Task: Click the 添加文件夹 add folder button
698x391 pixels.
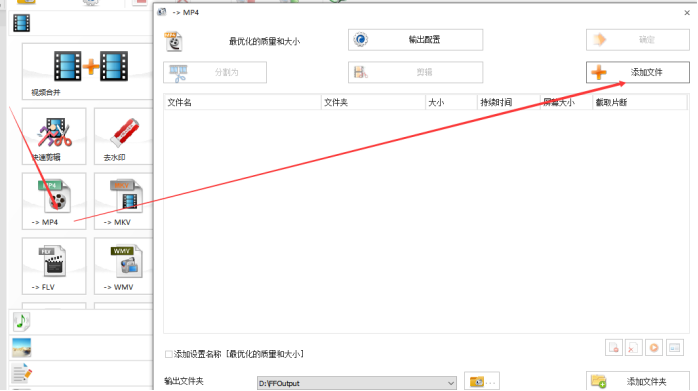Action: pos(637,382)
